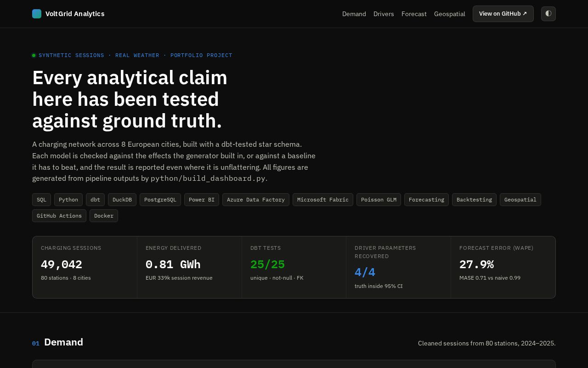Image resolution: width=588 pixels, height=368 pixels.
Task: Select the Python tag chip
Action: [x=68, y=200]
